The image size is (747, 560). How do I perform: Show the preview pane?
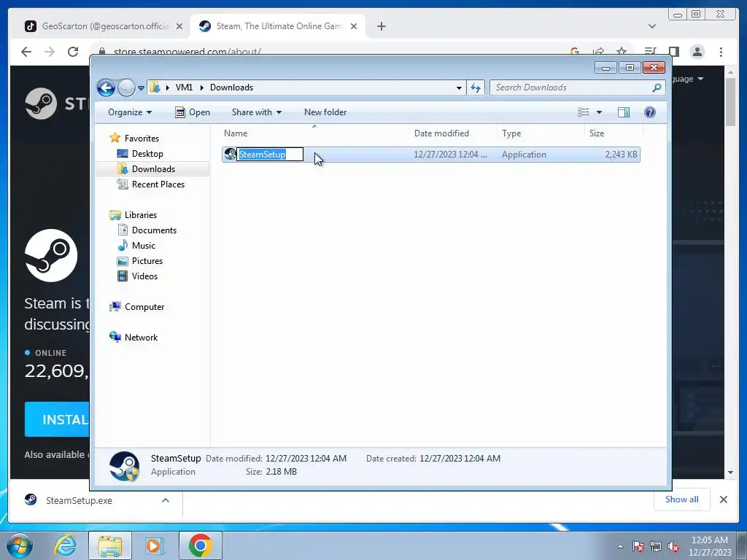(x=624, y=112)
